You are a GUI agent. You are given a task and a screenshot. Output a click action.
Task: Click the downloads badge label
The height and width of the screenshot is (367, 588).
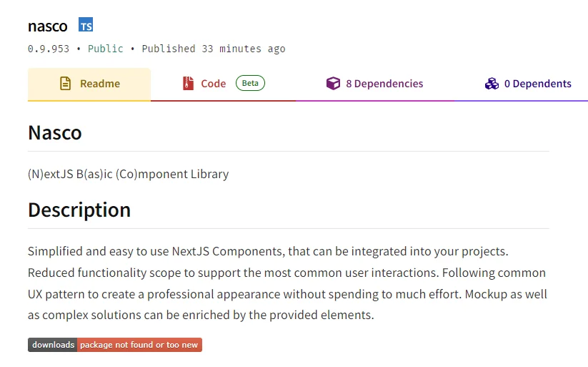[52, 345]
